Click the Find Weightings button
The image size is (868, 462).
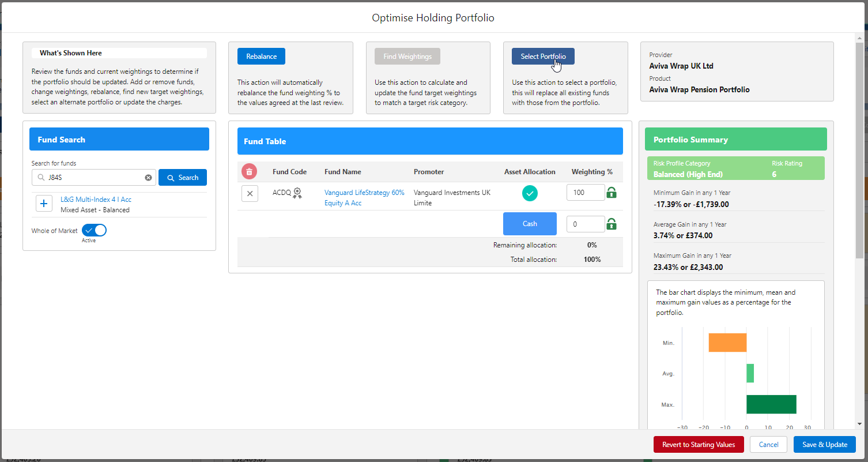(407, 57)
